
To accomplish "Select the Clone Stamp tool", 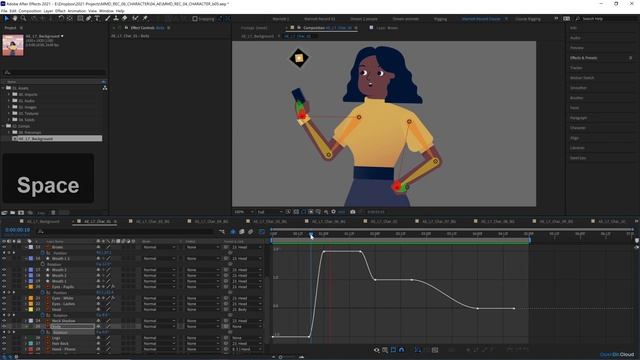I will [x=116, y=18].
